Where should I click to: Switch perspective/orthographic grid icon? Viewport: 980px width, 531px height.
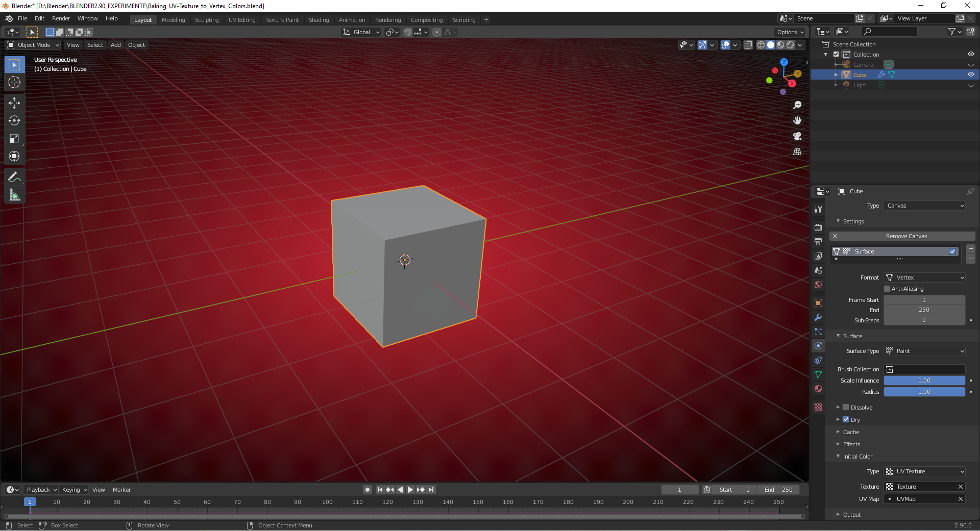tap(797, 152)
